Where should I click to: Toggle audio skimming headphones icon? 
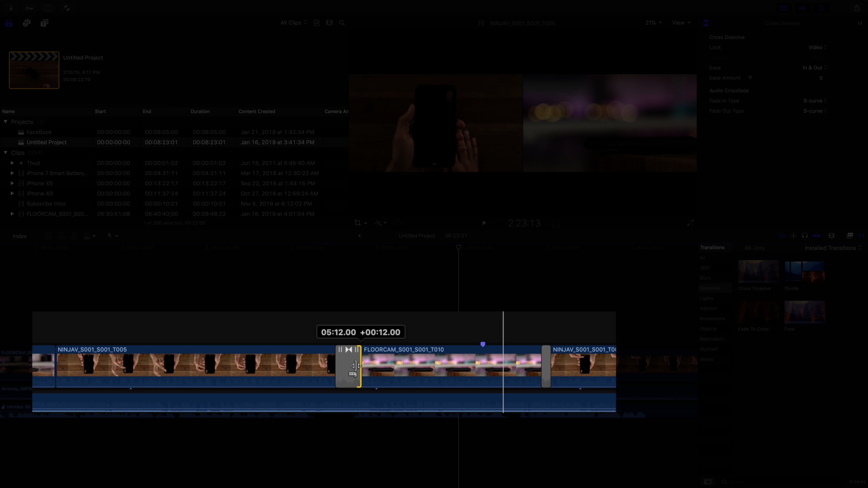pyautogui.click(x=805, y=236)
